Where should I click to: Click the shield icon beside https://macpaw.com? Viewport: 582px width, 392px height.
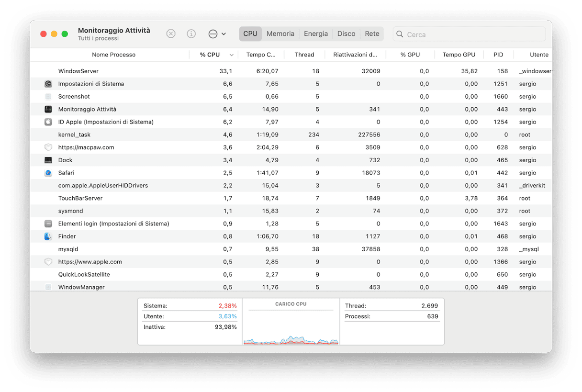click(48, 147)
